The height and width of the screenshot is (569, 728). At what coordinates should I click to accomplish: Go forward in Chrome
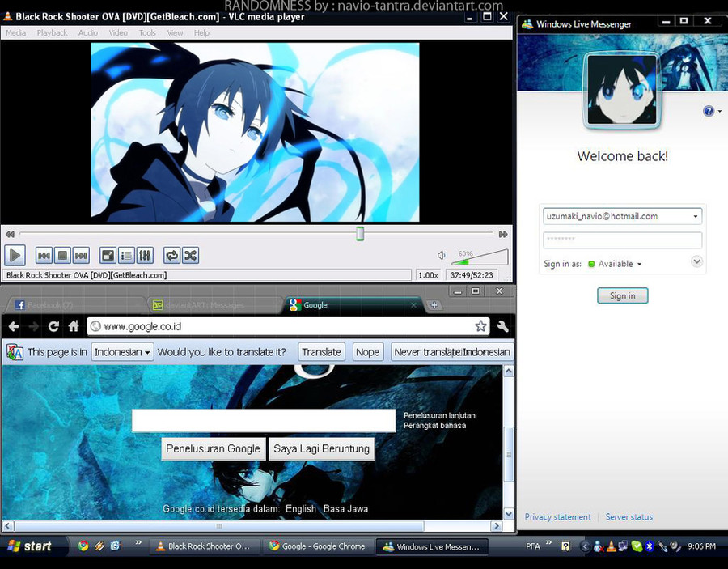pyautogui.click(x=33, y=326)
